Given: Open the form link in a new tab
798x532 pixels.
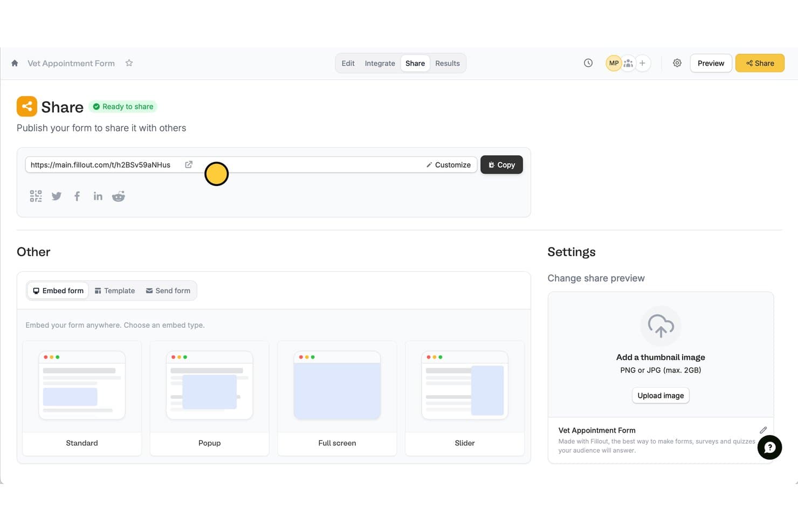Looking at the screenshot, I should pyautogui.click(x=189, y=164).
